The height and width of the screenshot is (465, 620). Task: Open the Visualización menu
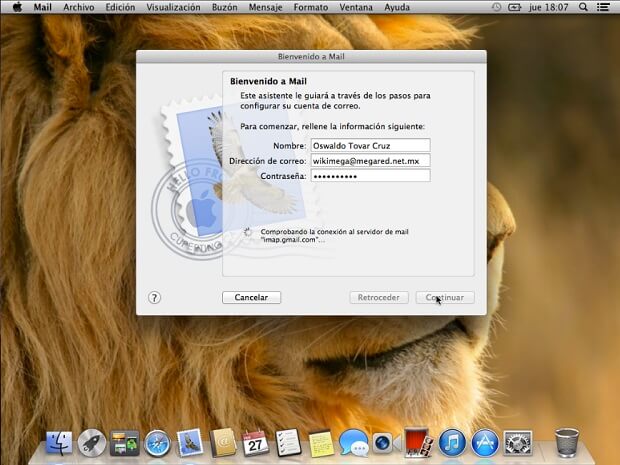pos(173,7)
